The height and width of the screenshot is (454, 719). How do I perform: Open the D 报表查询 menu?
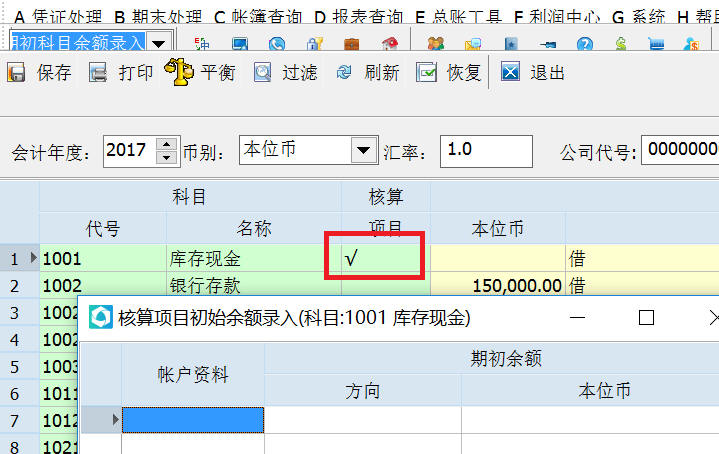(359, 17)
